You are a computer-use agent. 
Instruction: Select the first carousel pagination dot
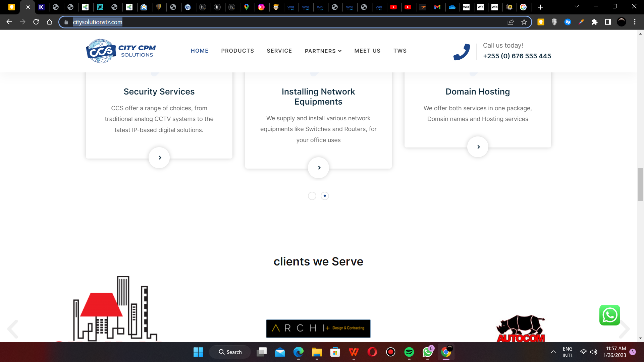click(x=312, y=196)
